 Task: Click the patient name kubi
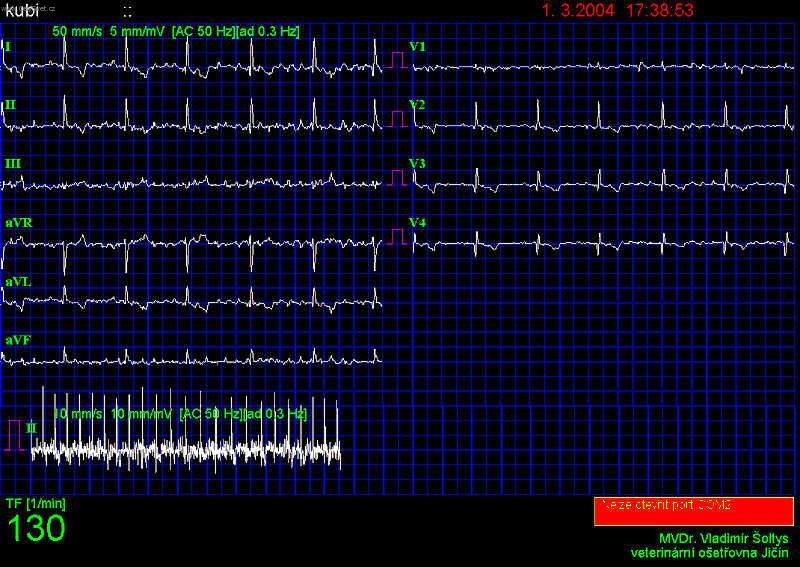[x=22, y=11]
